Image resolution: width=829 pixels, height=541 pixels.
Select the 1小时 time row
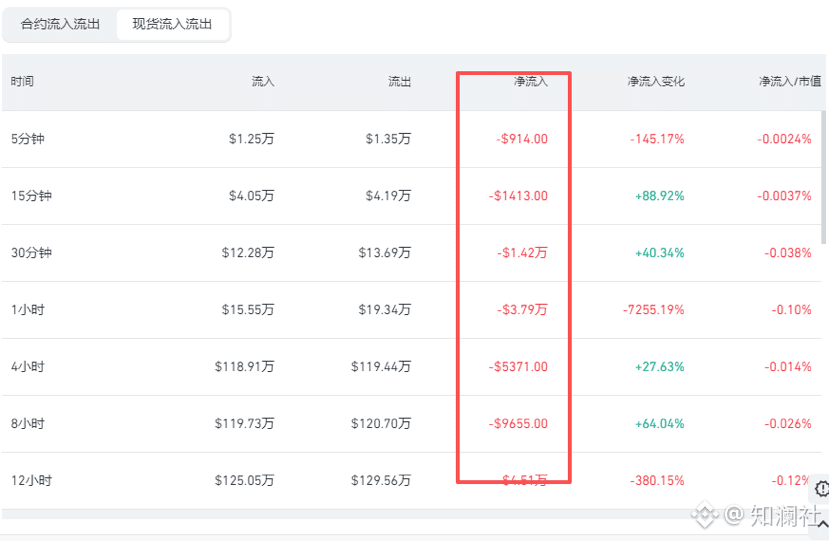pos(411,310)
